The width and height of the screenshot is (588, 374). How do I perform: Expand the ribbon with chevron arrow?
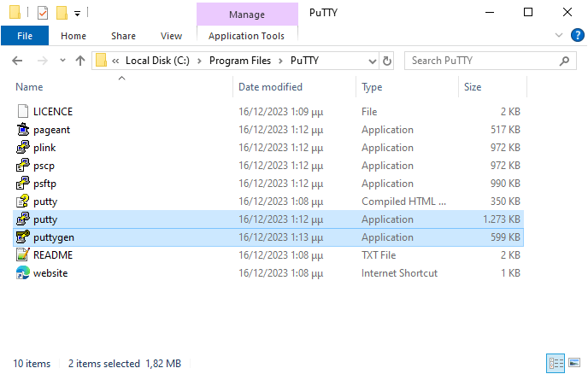pos(558,35)
